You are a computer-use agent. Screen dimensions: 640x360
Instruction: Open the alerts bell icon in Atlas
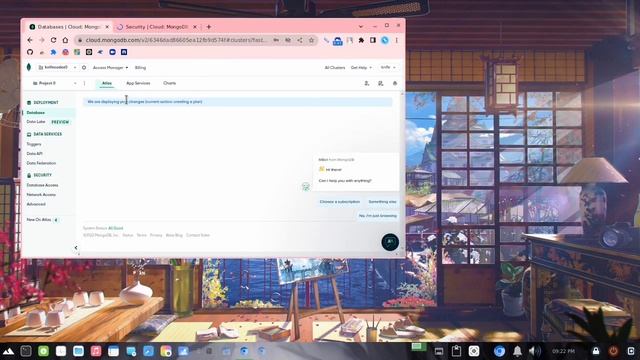pyautogui.click(x=395, y=83)
